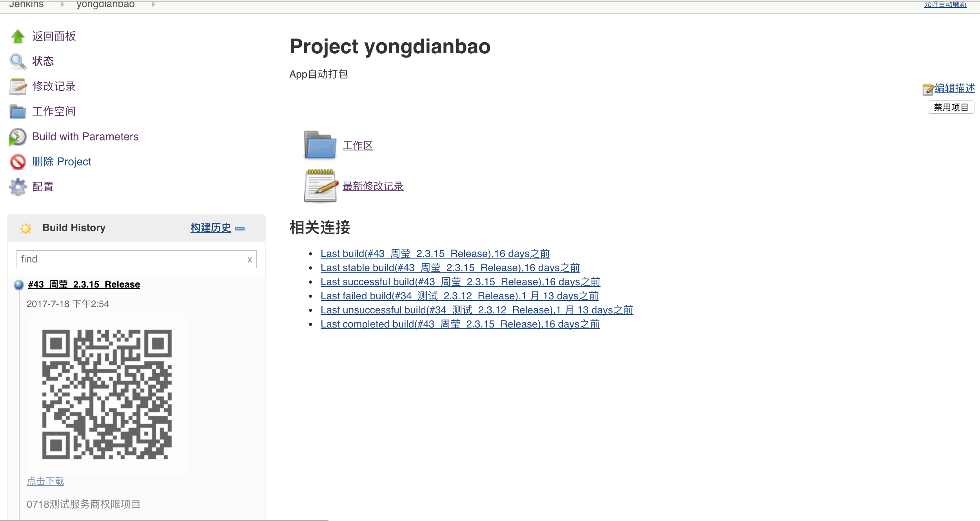980x521 pixels.
Task: Open build #43 周莹 2.3.15 Release
Action: tap(84, 284)
